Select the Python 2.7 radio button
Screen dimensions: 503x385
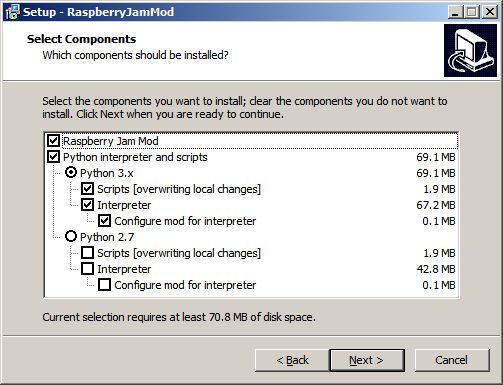tap(71, 237)
